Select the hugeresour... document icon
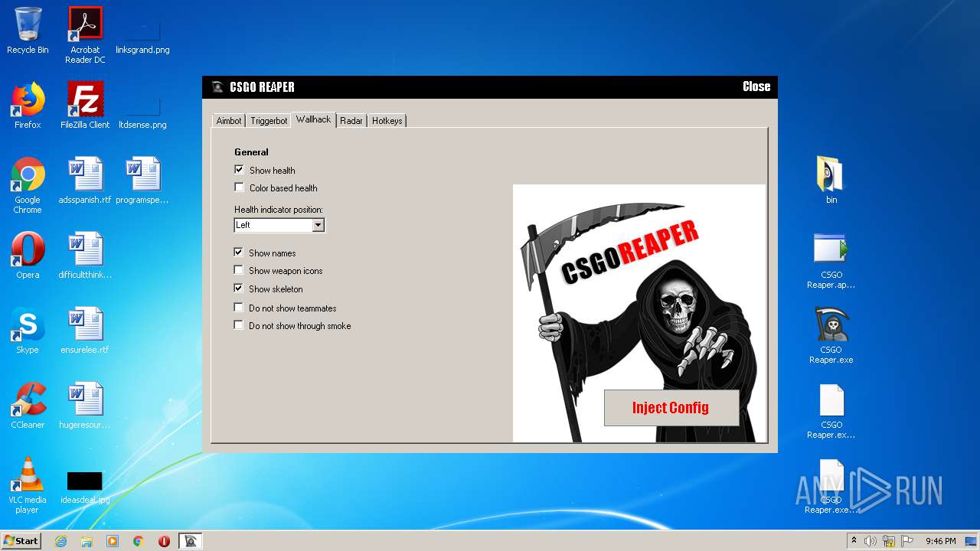The image size is (980, 551). (85, 406)
